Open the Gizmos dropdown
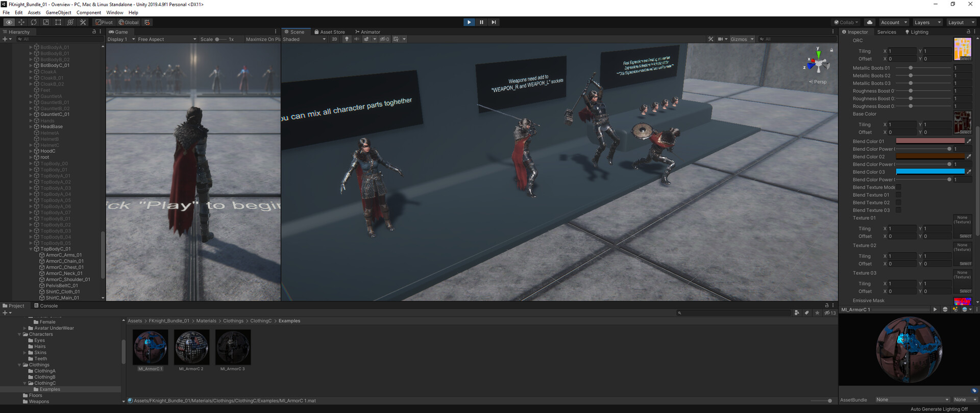 coord(742,39)
